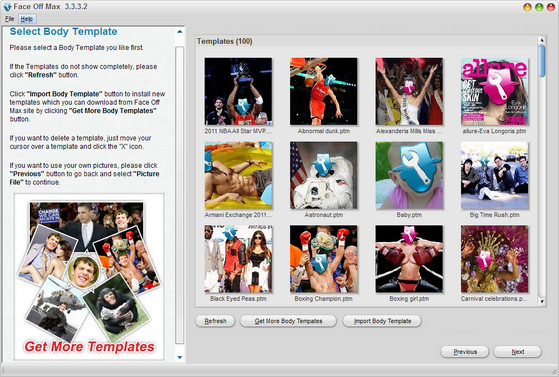
Task: Select the Astronaut template thumbnail
Action: coord(324,175)
